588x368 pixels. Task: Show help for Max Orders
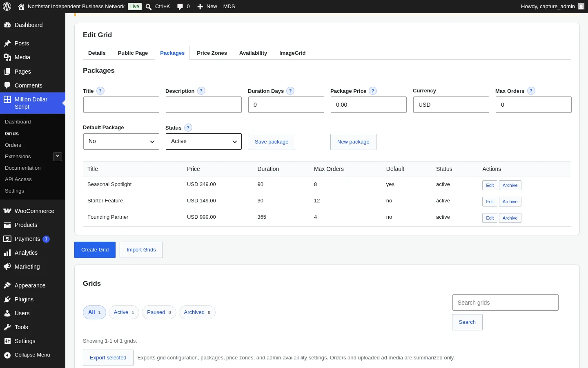(x=531, y=91)
